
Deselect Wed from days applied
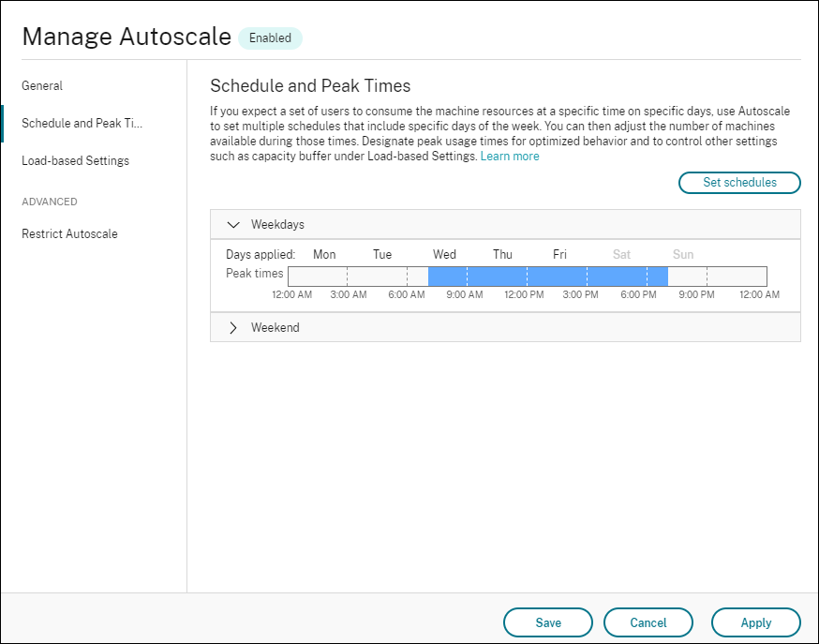[x=444, y=253]
